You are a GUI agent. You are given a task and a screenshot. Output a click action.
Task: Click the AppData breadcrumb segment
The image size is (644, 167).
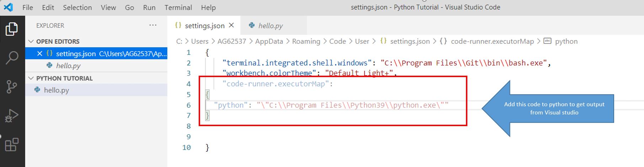click(x=269, y=42)
